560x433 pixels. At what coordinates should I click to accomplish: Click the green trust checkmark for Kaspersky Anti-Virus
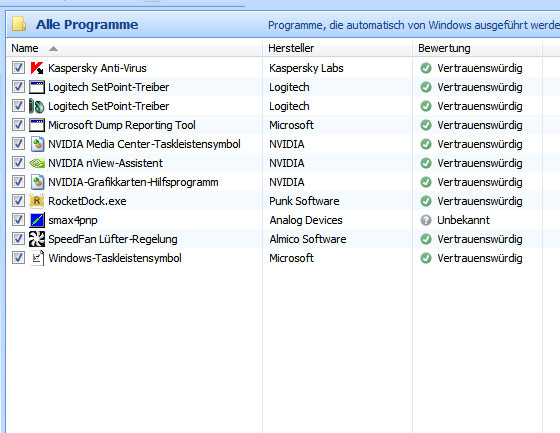tap(426, 68)
